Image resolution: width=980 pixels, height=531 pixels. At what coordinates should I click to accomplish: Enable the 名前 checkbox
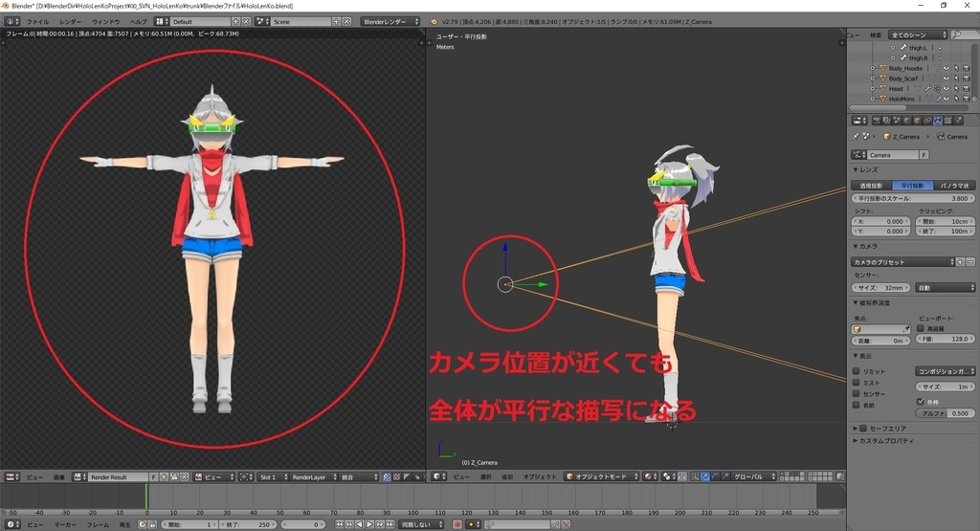pos(857,405)
